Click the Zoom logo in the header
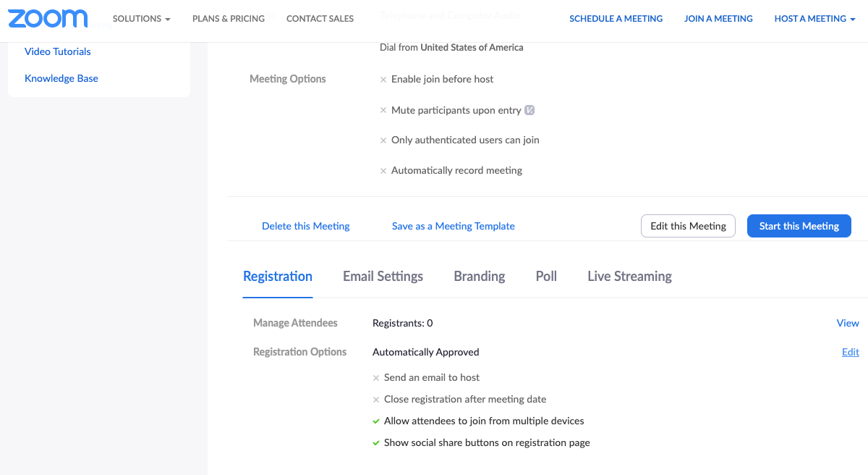The image size is (868, 475). point(48,19)
